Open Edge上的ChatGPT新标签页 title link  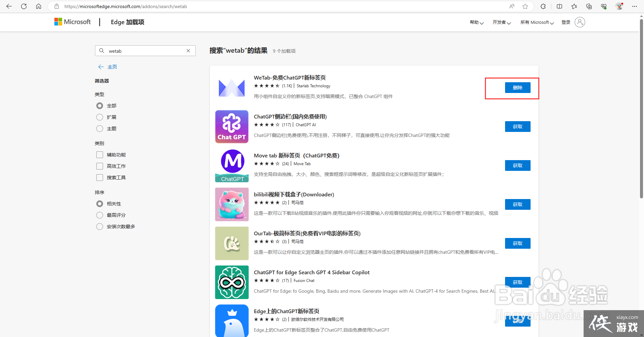tap(287, 311)
